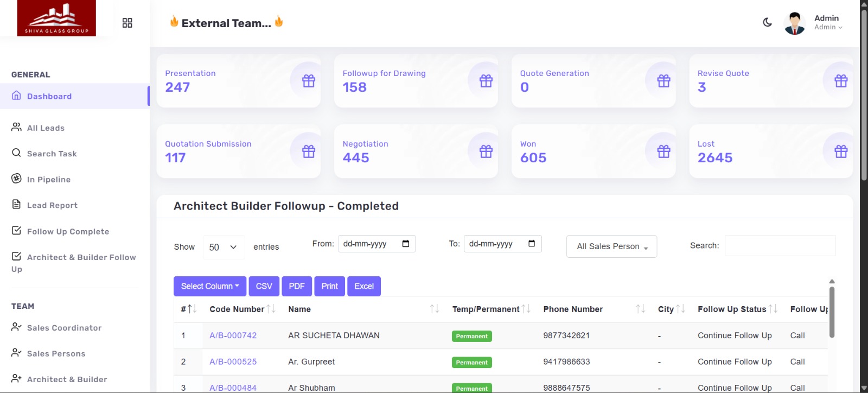
Task: Sort table by Follow Up Status column
Action: tap(773, 309)
